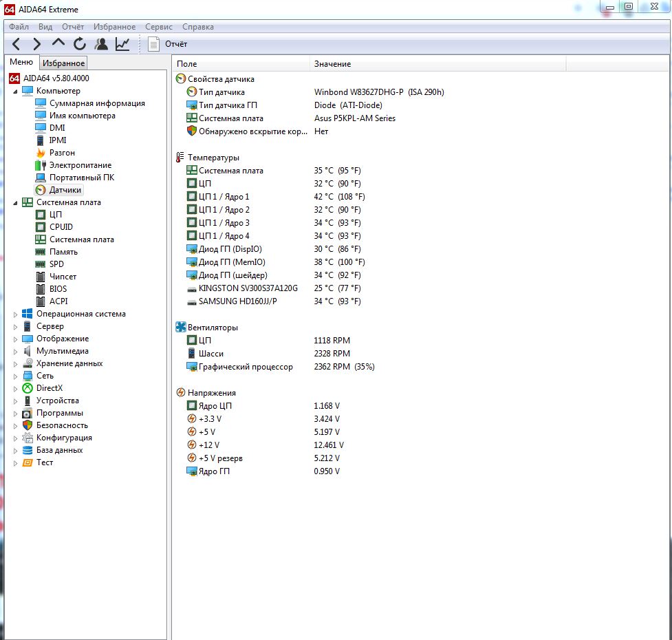672x640 pixels.
Task: Open the DMI item icon
Action: pyautogui.click(x=41, y=128)
